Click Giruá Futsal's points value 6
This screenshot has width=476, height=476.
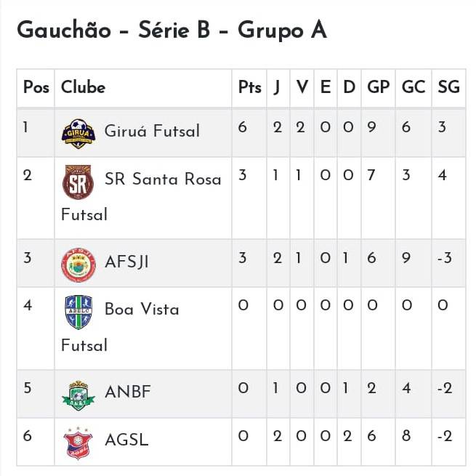point(242,127)
